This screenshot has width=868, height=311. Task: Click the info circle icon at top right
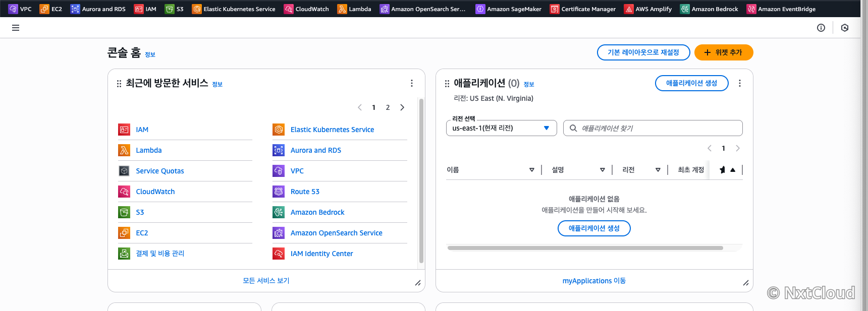point(821,28)
